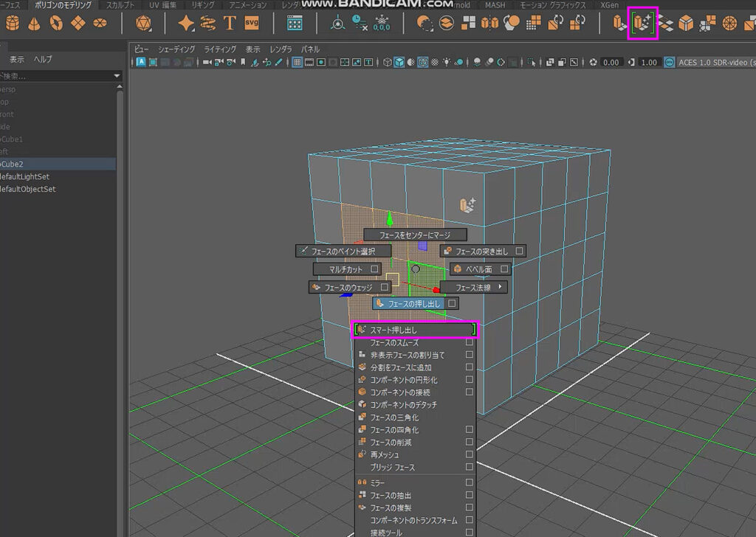This screenshot has width=756, height=537.
Task: Click the delete history shelf icon
Action: pos(360,23)
